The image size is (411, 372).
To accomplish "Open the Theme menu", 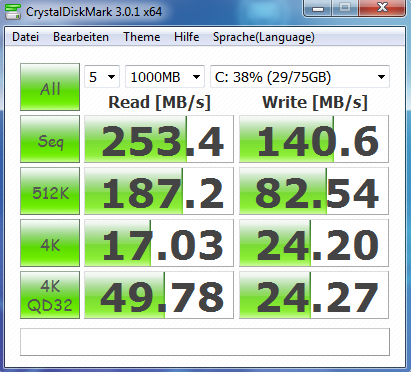I will [x=142, y=37].
